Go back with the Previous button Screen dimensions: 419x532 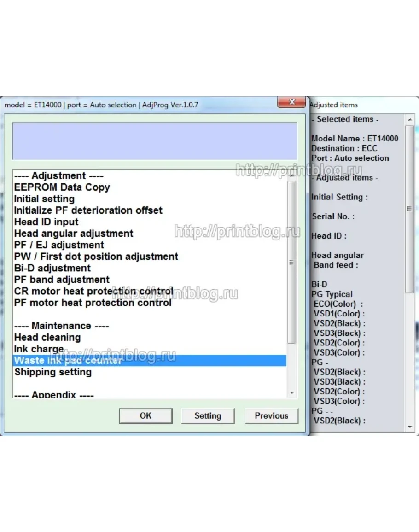(271, 415)
